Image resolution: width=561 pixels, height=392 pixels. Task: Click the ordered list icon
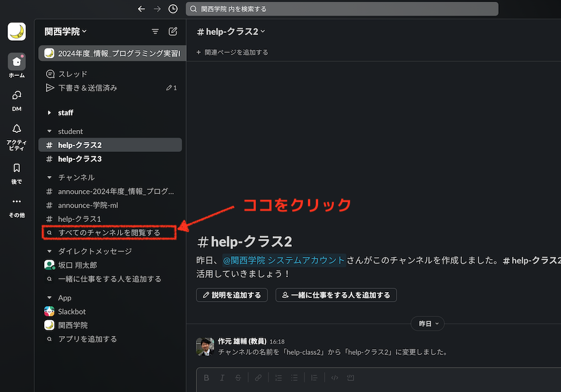[x=278, y=377]
